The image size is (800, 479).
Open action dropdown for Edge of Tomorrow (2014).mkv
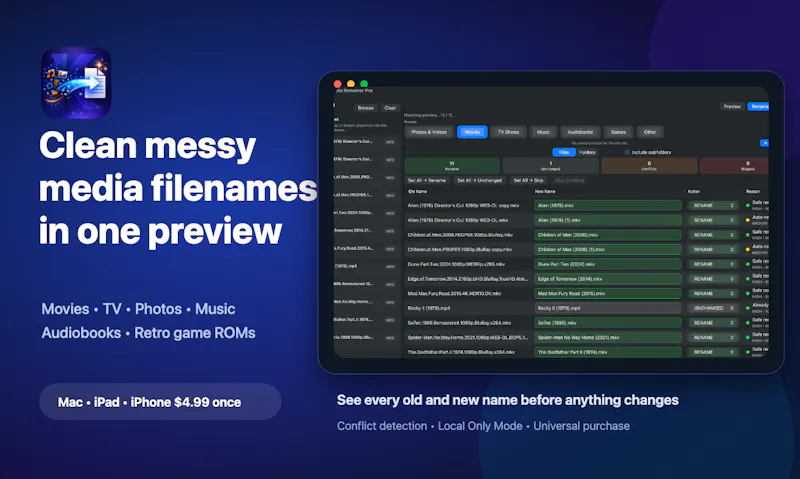tap(713, 279)
